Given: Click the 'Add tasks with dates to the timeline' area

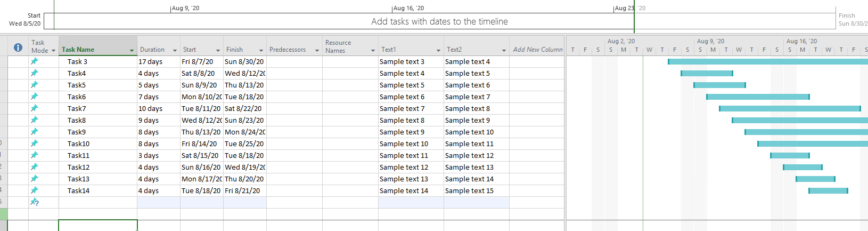Looking at the screenshot, I should click(439, 21).
